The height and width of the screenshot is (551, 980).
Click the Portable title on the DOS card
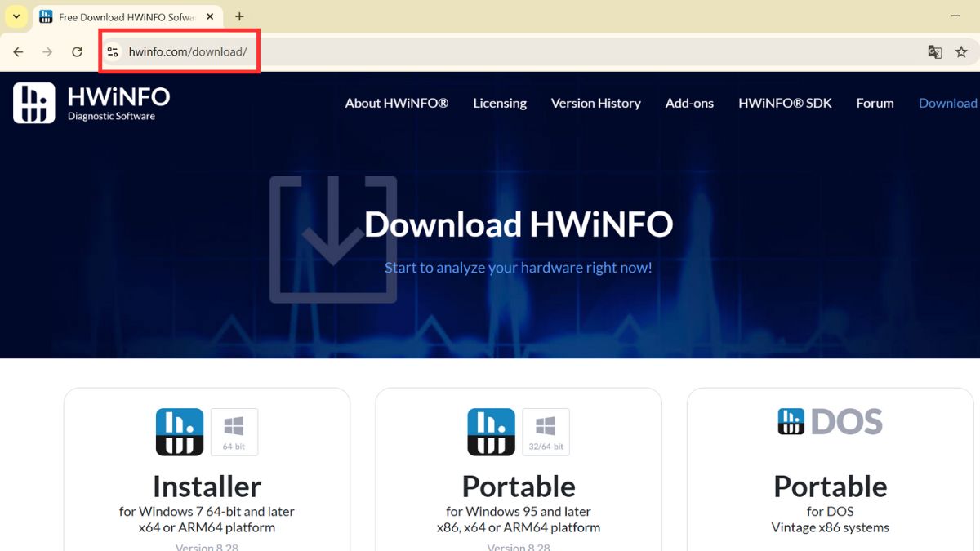(831, 487)
